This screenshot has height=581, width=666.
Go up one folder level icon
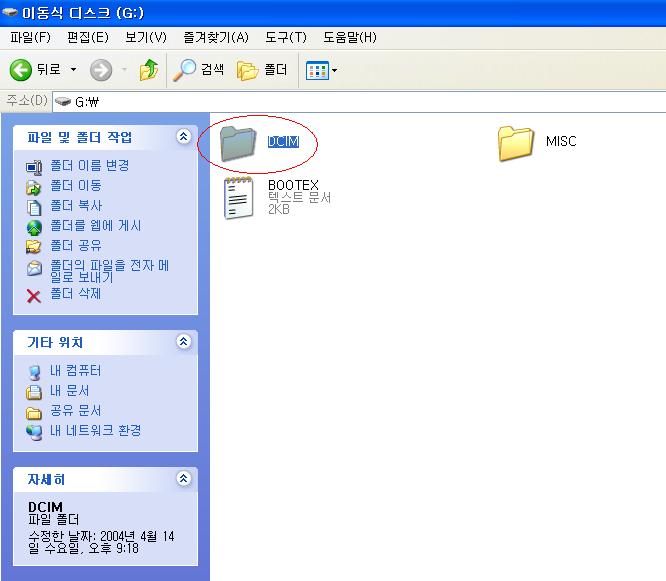[149, 70]
